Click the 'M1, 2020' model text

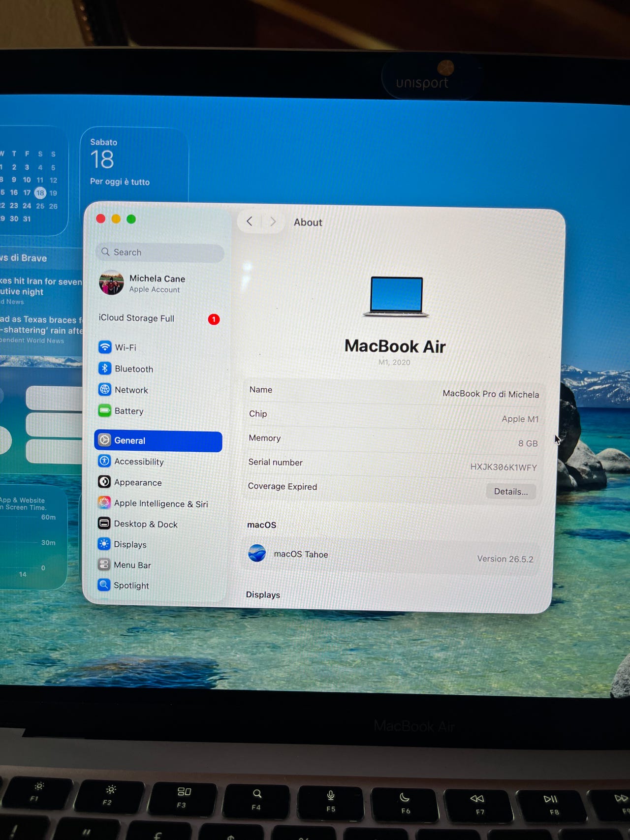pyautogui.click(x=394, y=362)
